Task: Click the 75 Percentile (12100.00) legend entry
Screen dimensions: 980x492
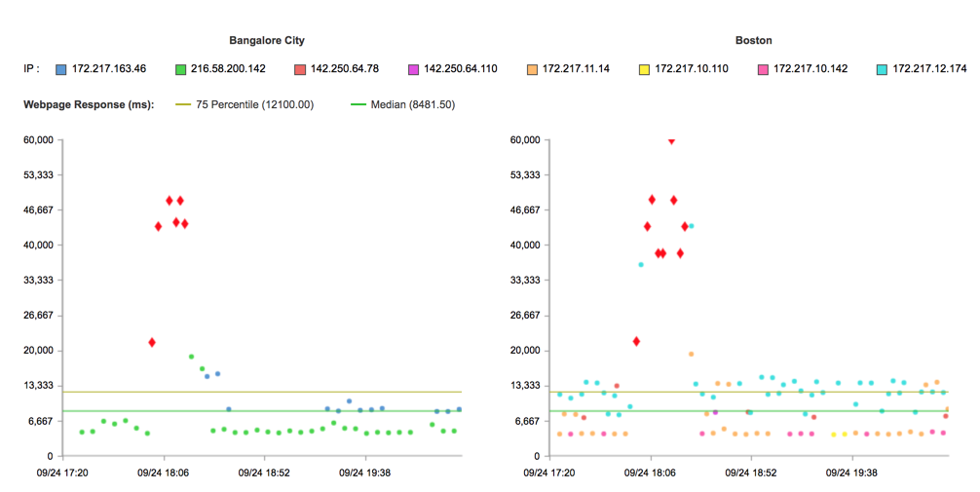Action: [245, 104]
